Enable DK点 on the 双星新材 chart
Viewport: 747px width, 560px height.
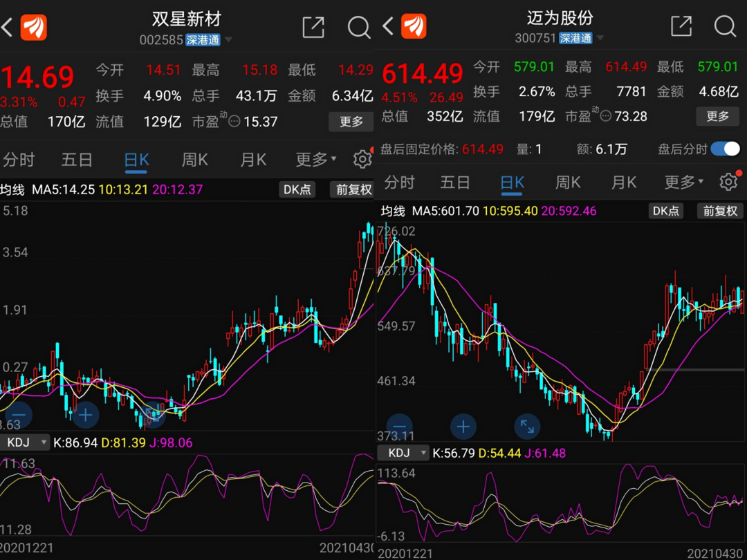click(x=297, y=189)
